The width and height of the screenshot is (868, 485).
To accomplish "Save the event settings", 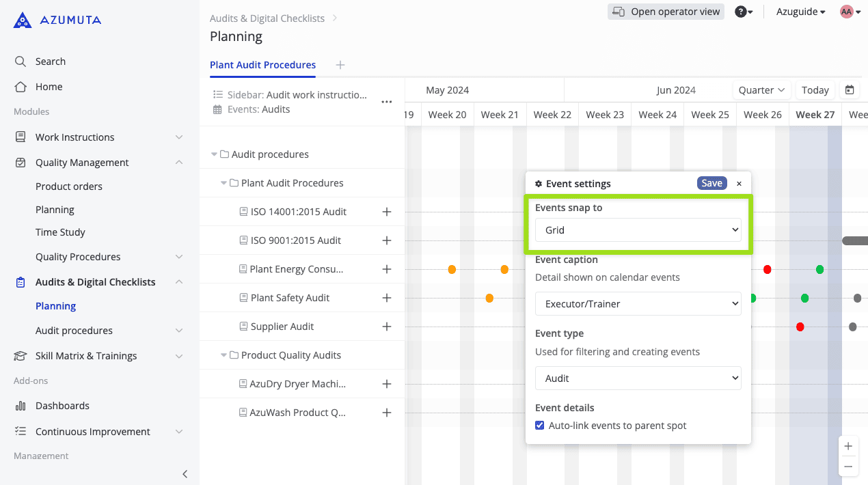I will [711, 183].
